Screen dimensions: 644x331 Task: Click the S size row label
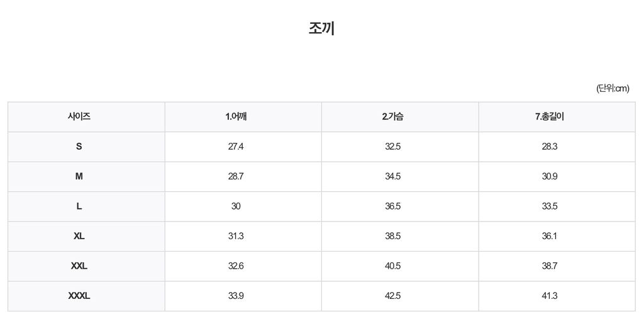click(x=79, y=147)
